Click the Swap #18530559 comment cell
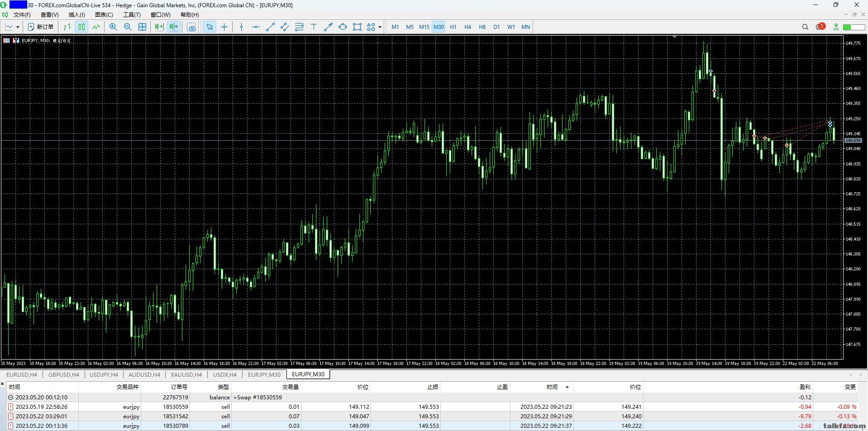Screen dimensions: 868x431 pos(258,397)
